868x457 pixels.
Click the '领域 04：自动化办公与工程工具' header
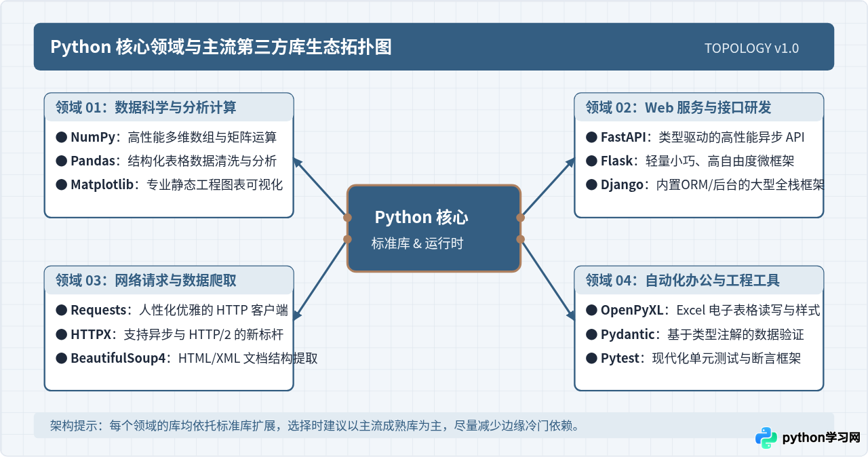(x=699, y=280)
